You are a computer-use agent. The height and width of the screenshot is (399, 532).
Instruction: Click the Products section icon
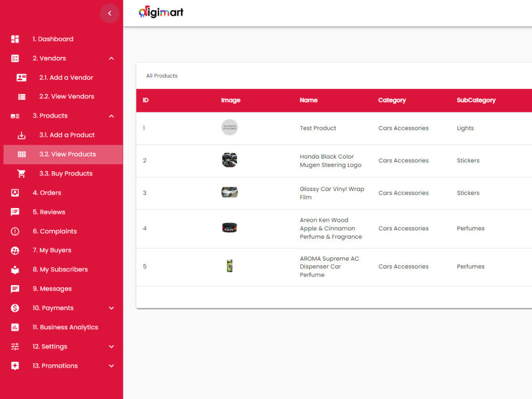(15, 116)
